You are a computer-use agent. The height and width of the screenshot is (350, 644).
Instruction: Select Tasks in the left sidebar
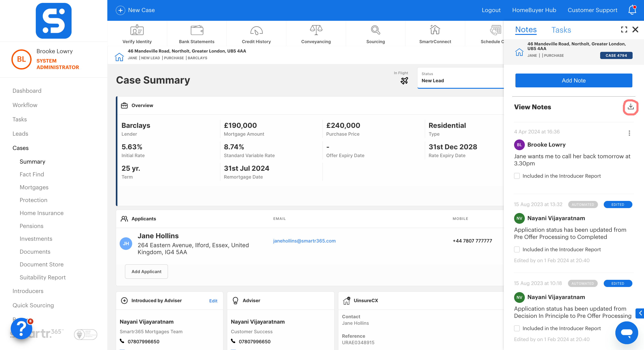[x=19, y=119]
